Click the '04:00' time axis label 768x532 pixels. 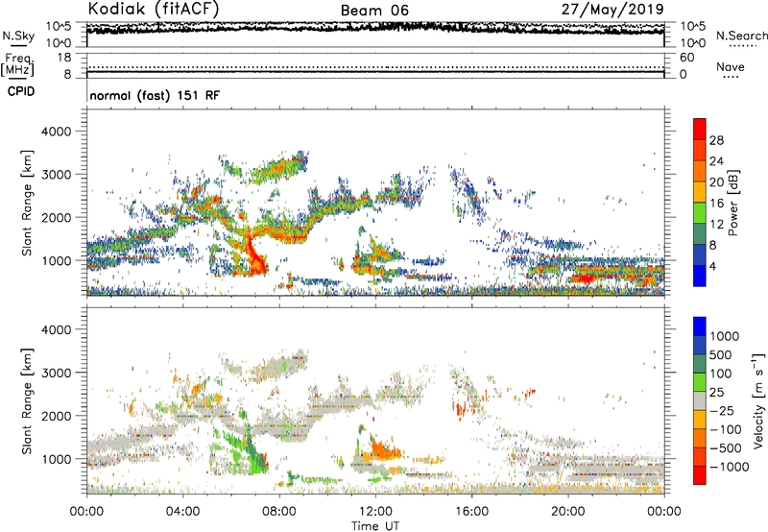pyautogui.click(x=182, y=512)
